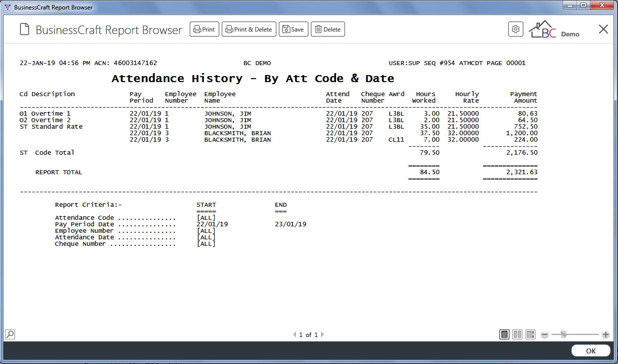Click 'O1 Overtime 1' row description
This screenshot has height=364, width=618.
click(x=45, y=114)
